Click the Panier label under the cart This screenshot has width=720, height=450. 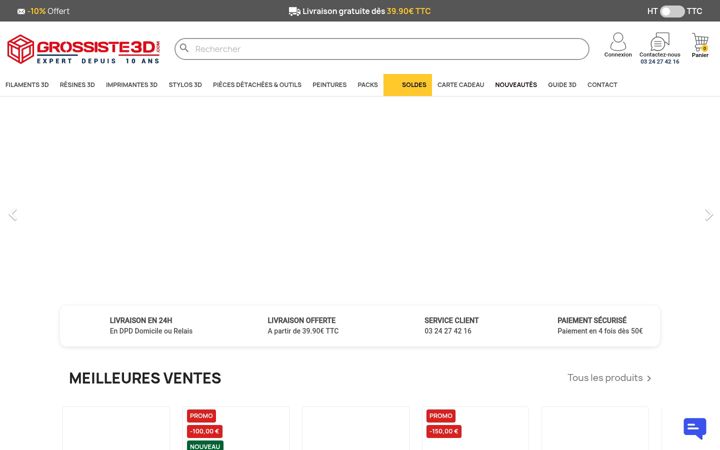pyautogui.click(x=700, y=55)
